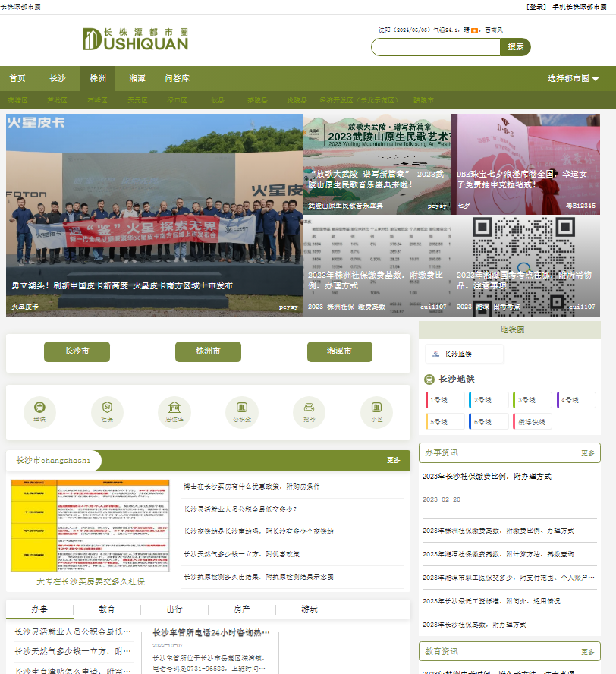
Task: Click 更多 in the 长沙市changshashi bar
Action: click(x=394, y=461)
